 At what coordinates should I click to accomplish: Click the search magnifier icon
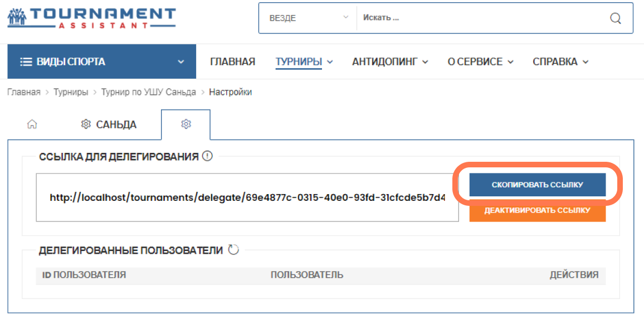click(615, 18)
